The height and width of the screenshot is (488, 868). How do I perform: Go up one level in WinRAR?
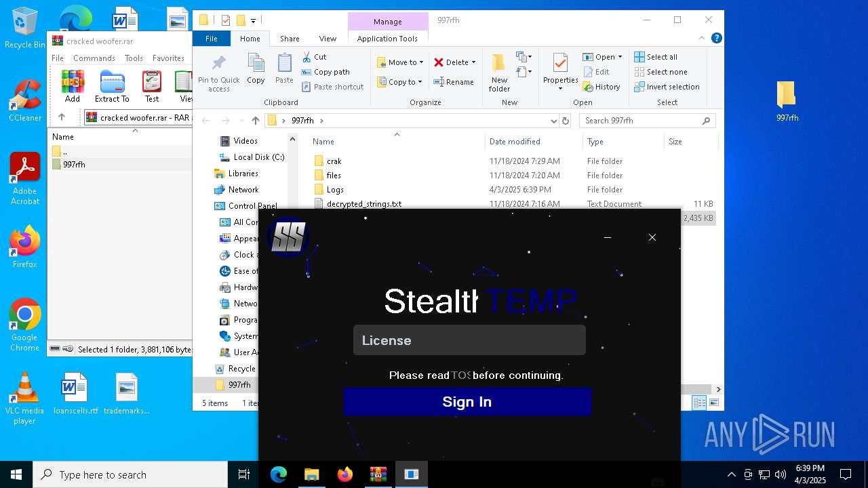tap(62, 117)
